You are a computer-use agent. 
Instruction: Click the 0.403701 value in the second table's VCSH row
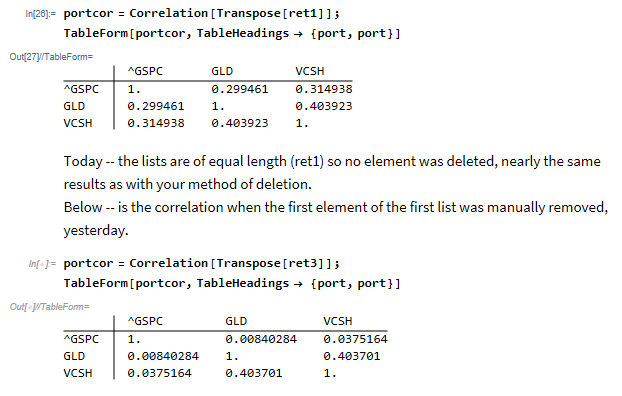pyautogui.click(x=254, y=373)
